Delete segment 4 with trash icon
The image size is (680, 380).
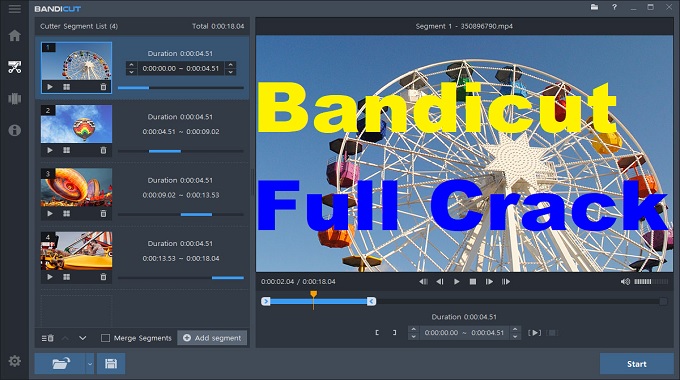[x=103, y=277]
